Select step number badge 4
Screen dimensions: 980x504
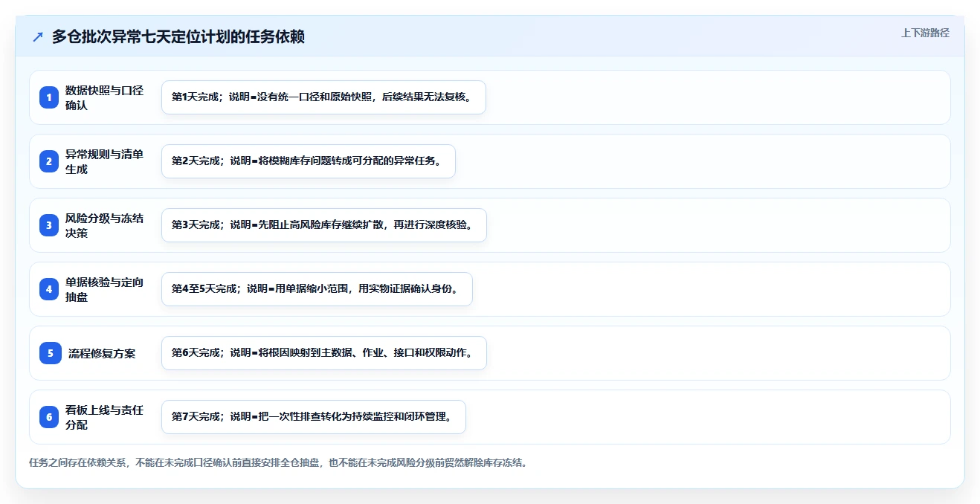coord(49,289)
